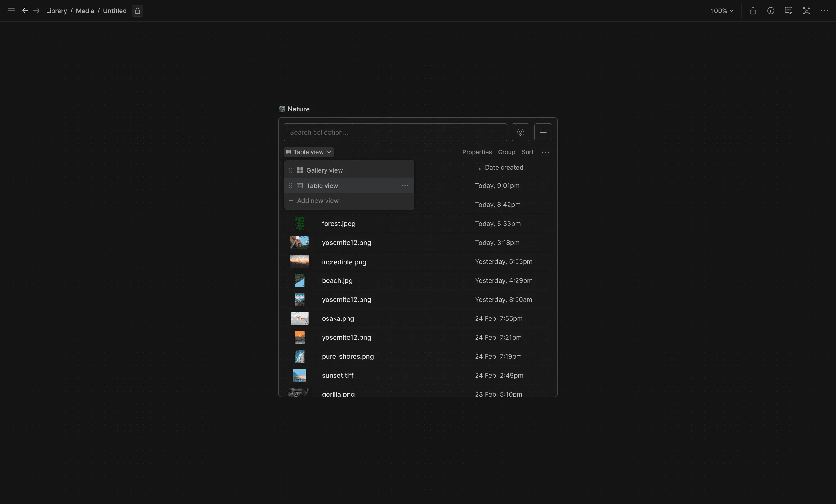Open the ellipsis next to Sort
Viewport: 836px width, 504px height.
point(545,152)
